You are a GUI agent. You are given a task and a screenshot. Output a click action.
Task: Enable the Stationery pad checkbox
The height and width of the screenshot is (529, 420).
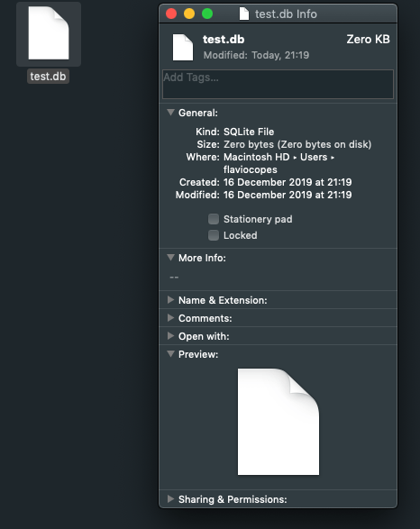(x=214, y=219)
